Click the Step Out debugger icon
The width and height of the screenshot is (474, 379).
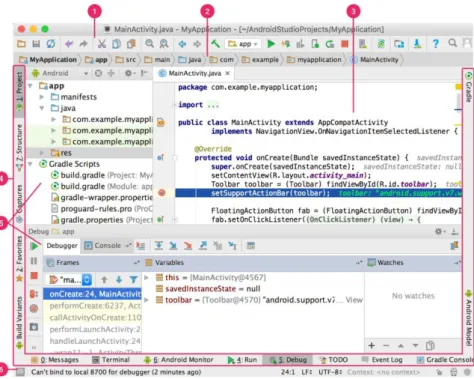[x=203, y=246]
